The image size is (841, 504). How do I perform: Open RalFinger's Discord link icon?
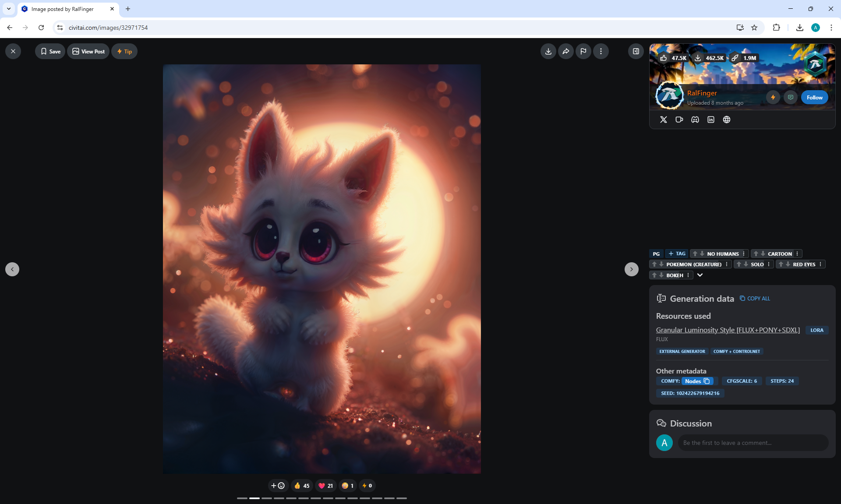695,120
